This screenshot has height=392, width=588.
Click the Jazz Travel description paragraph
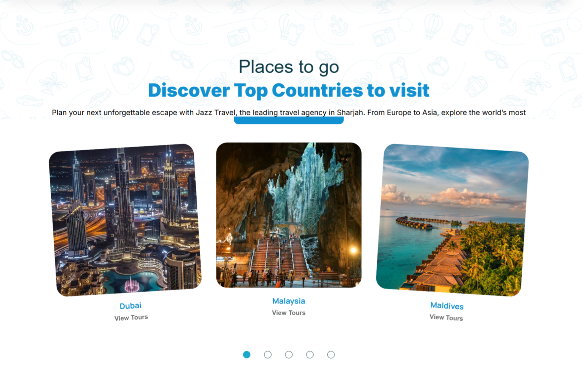(289, 112)
